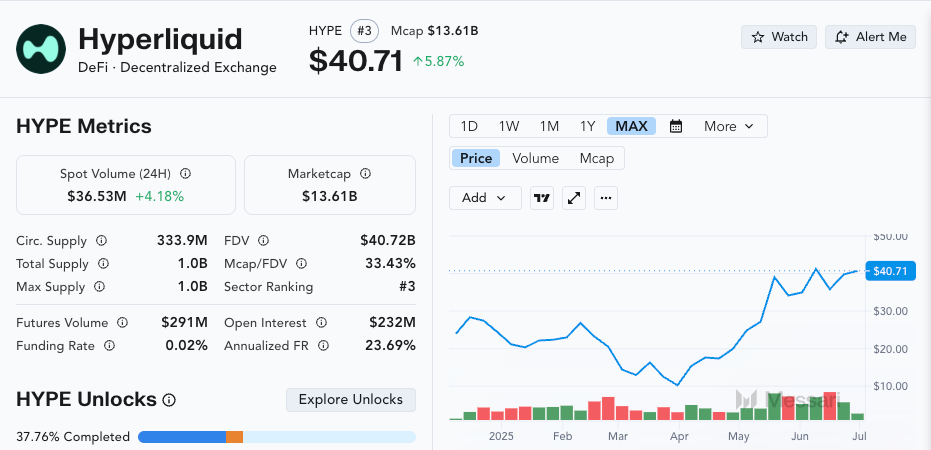Click the Spot Volume (24H) card
Image resolution: width=931 pixels, height=450 pixels.
point(126,185)
